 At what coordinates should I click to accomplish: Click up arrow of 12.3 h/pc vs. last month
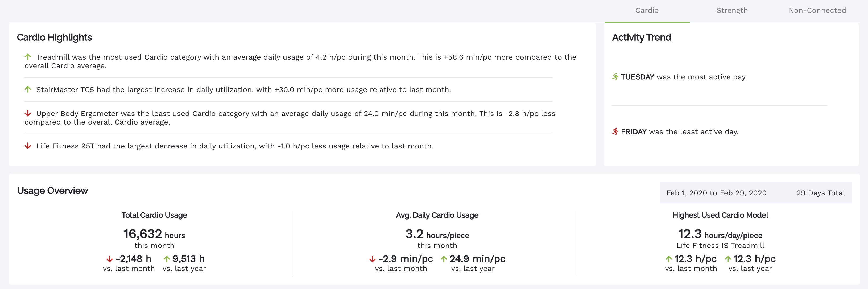[669, 259]
